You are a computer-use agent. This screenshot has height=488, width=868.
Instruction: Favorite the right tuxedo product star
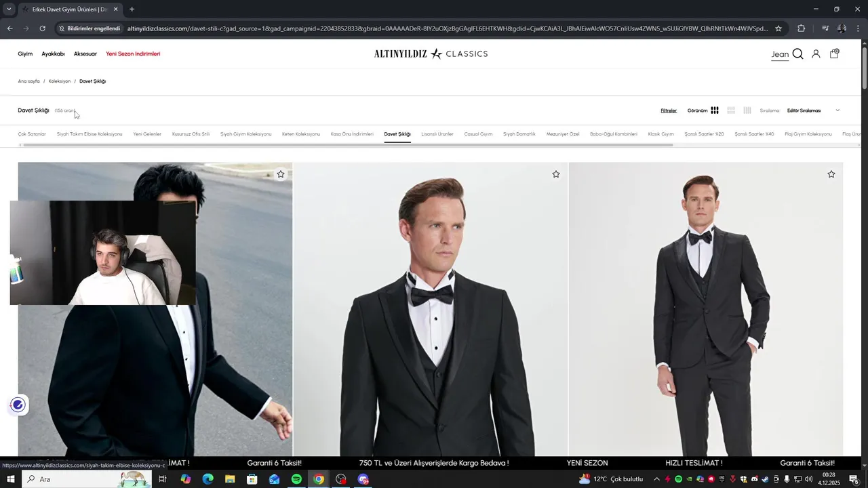click(x=831, y=174)
